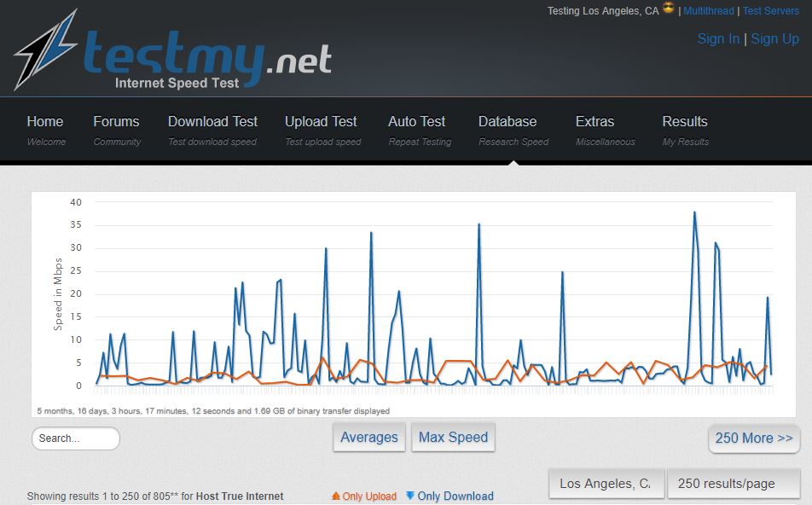Image resolution: width=812 pixels, height=505 pixels.
Task: Click the Sign In link
Action: click(x=718, y=39)
